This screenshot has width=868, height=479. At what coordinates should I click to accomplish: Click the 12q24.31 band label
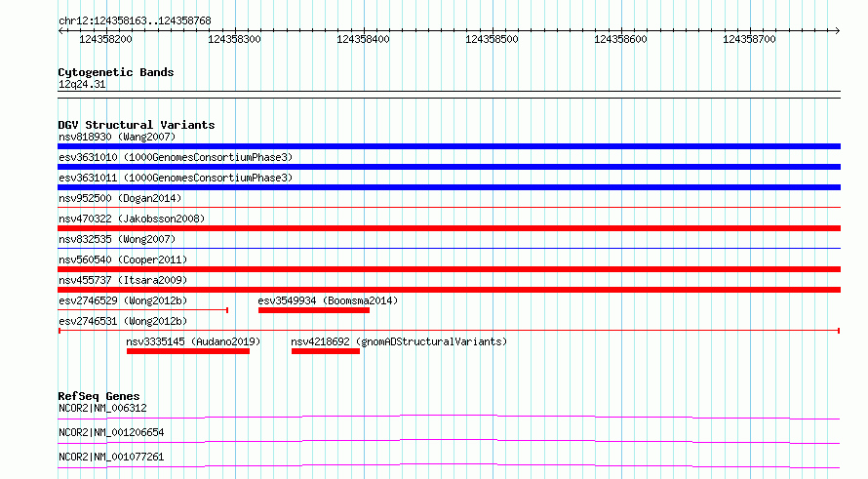(x=82, y=84)
